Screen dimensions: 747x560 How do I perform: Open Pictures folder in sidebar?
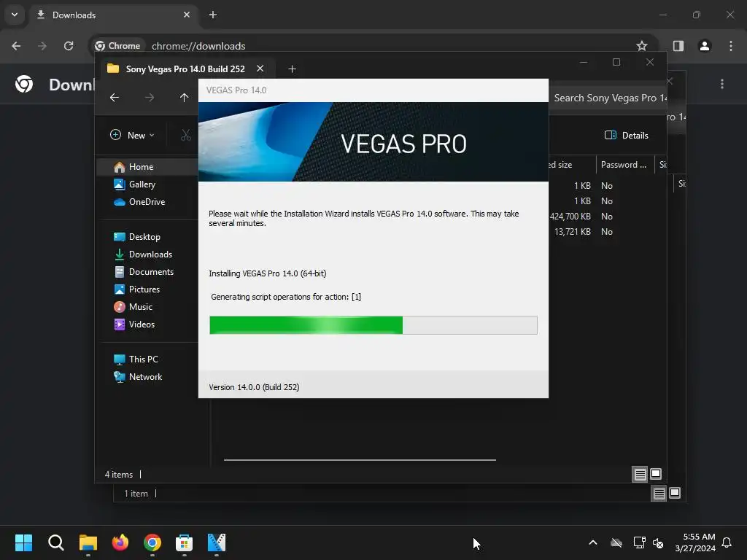pyautogui.click(x=144, y=289)
